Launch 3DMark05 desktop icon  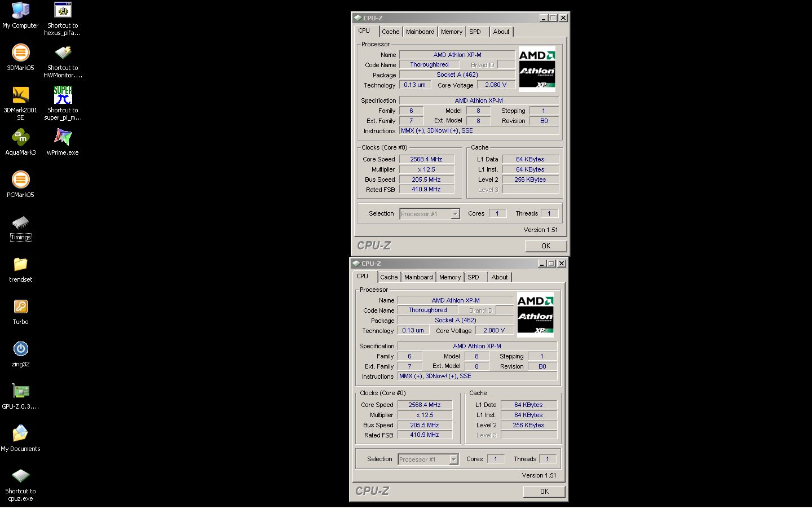click(x=20, y=57)
